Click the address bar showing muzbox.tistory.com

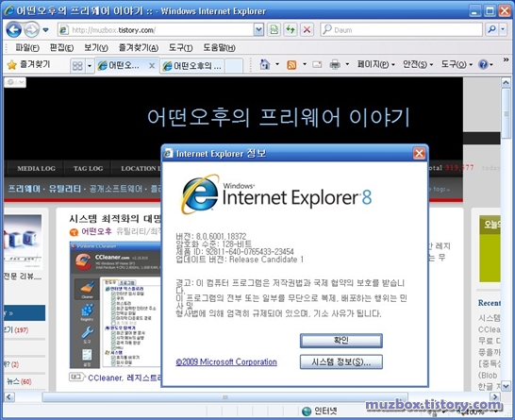point(156,30)
